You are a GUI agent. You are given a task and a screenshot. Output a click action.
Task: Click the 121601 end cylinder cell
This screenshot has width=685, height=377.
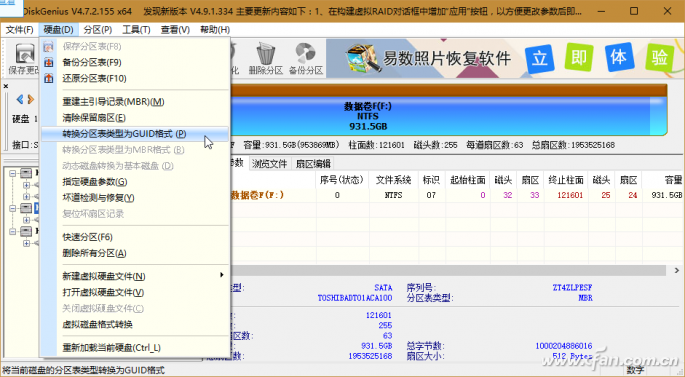click(x=570, y=195)
